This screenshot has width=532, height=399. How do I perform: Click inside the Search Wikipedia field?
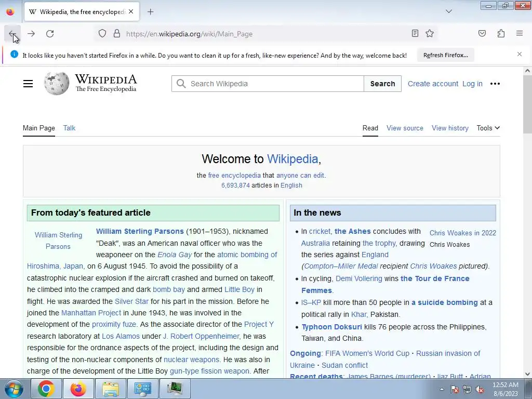pyautogui.click(x=268, y=84)
